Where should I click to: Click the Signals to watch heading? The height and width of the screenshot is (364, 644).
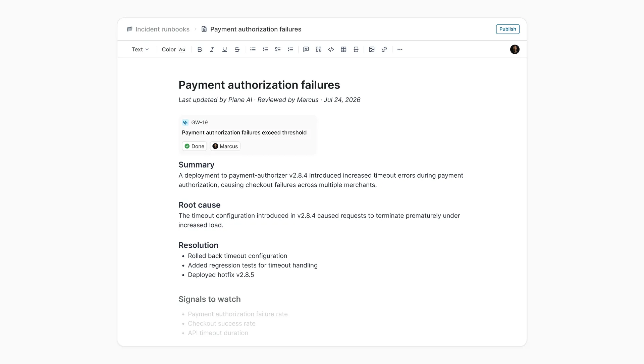click(209, 299)
